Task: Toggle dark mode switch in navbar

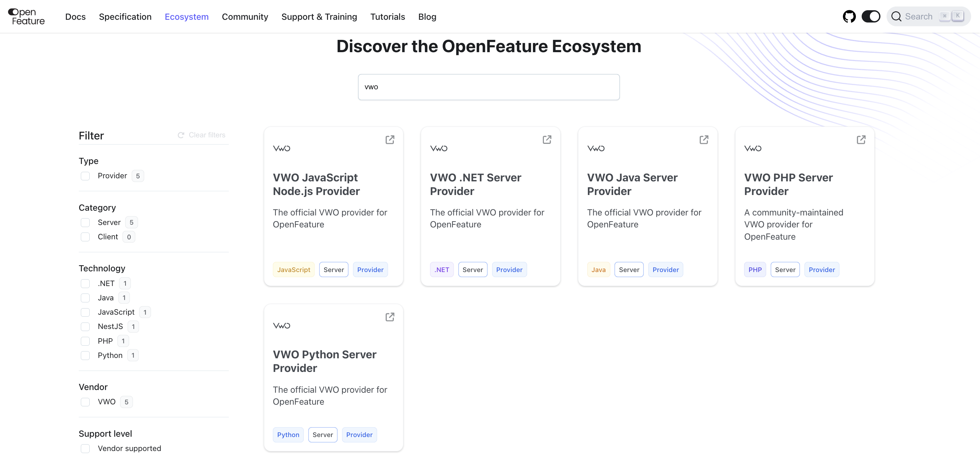Action: click(871, 16)
